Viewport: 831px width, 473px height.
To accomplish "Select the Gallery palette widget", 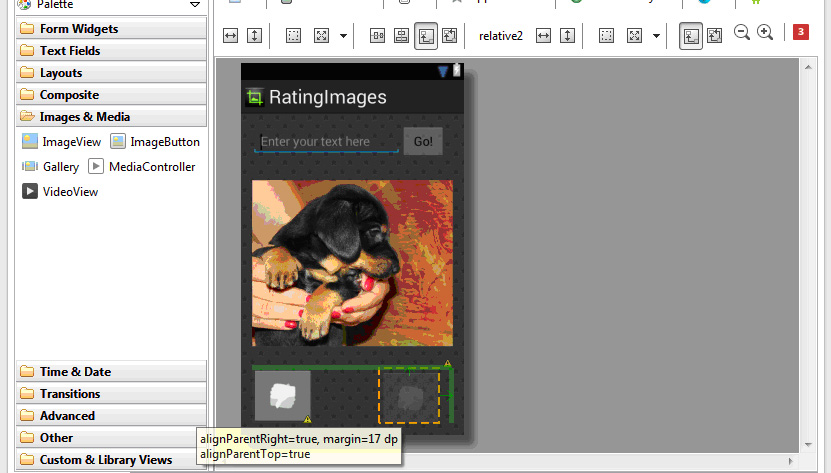I will [50, 167].
